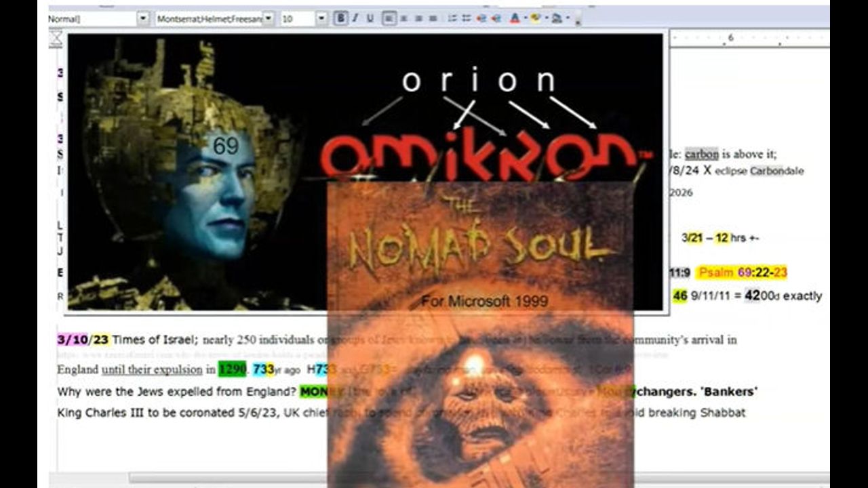
Task: Align text left
Action: pyautogui.click(x=389, y=19)
